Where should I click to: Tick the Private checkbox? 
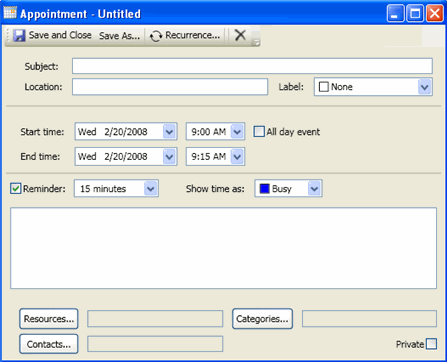coord(431,344)
